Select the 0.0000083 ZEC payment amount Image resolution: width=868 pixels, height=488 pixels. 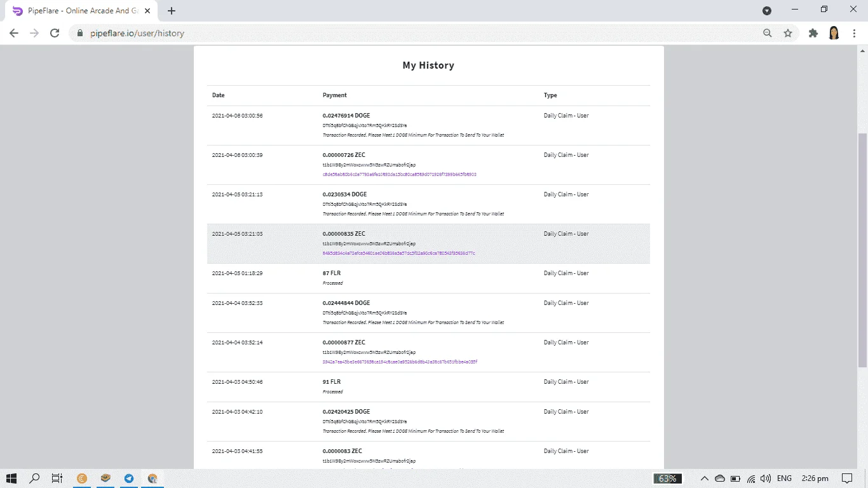pos(342,451)
